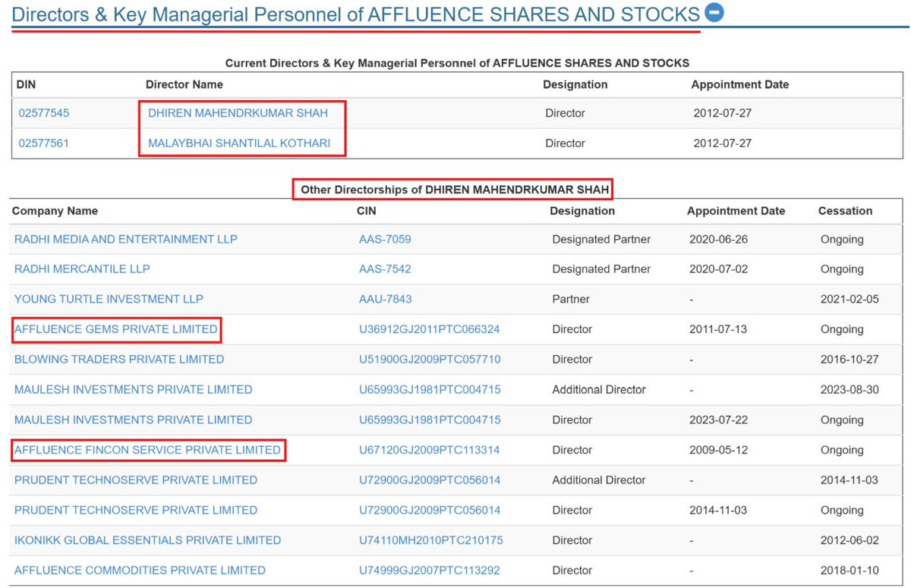This screenshot has height=588, width=911.
Task: Open AFFLUENCE GEMS PRIVATE LIMITED
Action: [116, 329]
